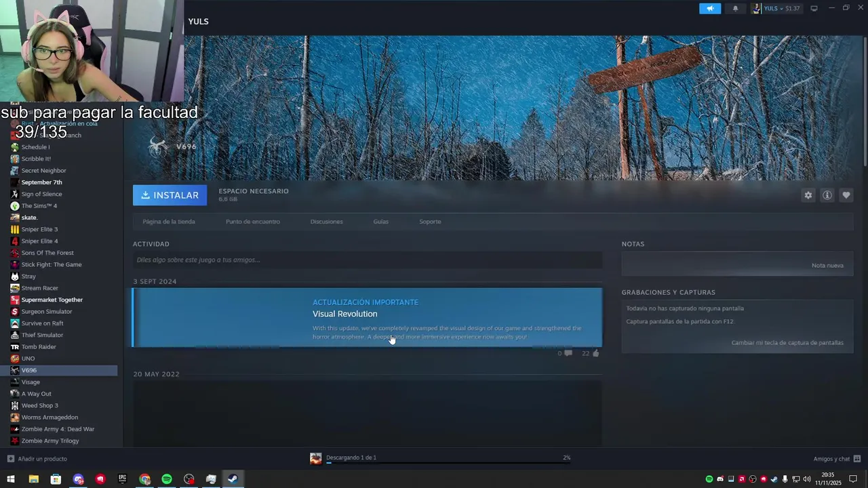
Task: Add V696 to favorites heart icon
Action: 846,195
